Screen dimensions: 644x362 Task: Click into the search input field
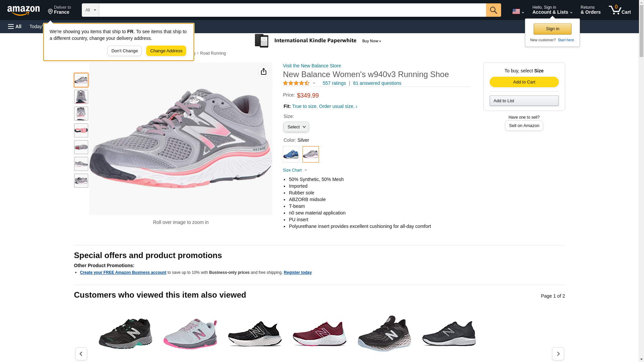coord(292,10)
